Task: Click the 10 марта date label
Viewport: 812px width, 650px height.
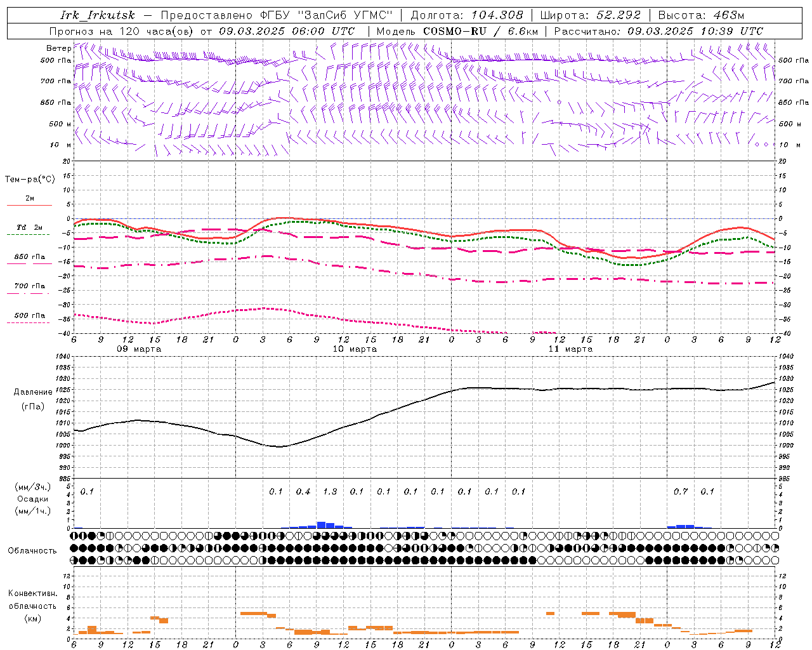Action: pyautogui.click(x=355, y=349)
